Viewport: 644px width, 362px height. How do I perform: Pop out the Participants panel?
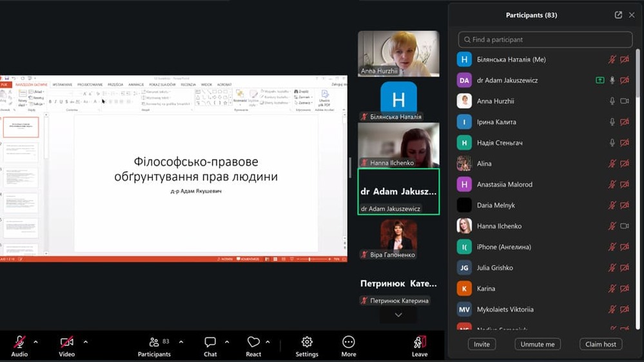pos(618,15)
